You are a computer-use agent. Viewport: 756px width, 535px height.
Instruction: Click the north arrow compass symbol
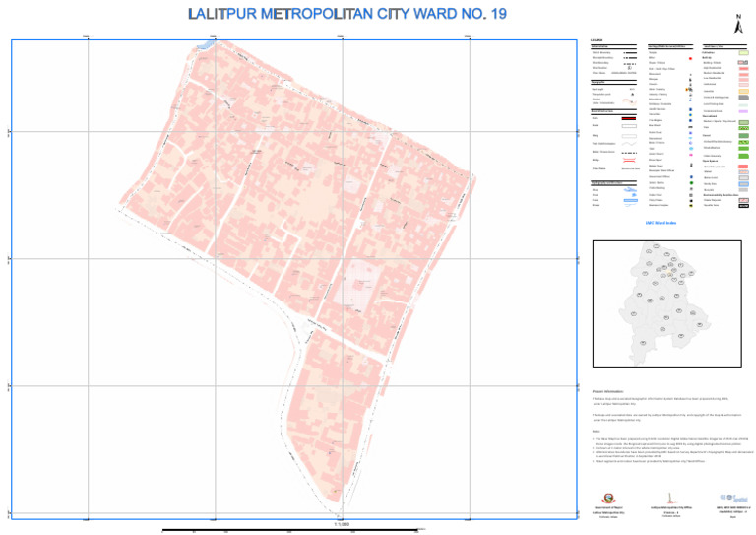(x=738, y=24)
